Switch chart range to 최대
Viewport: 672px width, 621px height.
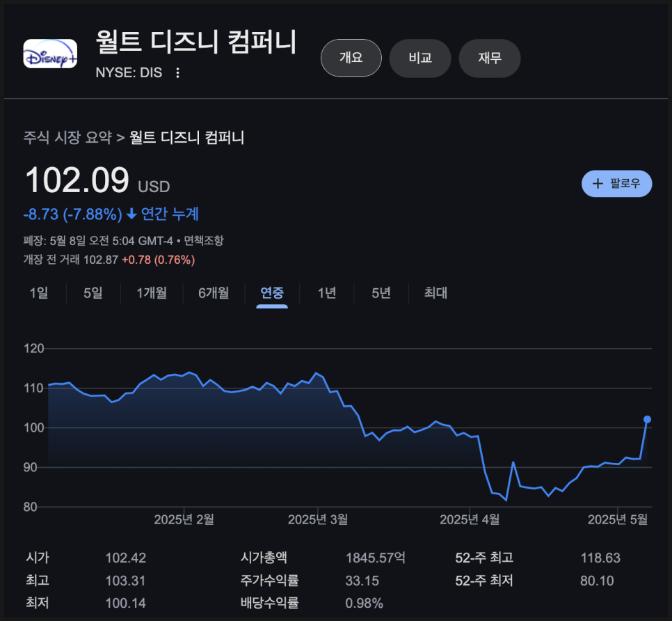[435, 293]
